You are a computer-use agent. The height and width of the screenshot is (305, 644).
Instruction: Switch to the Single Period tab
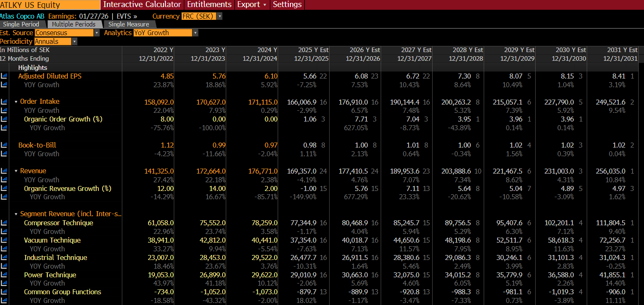(x=21, y=24)
